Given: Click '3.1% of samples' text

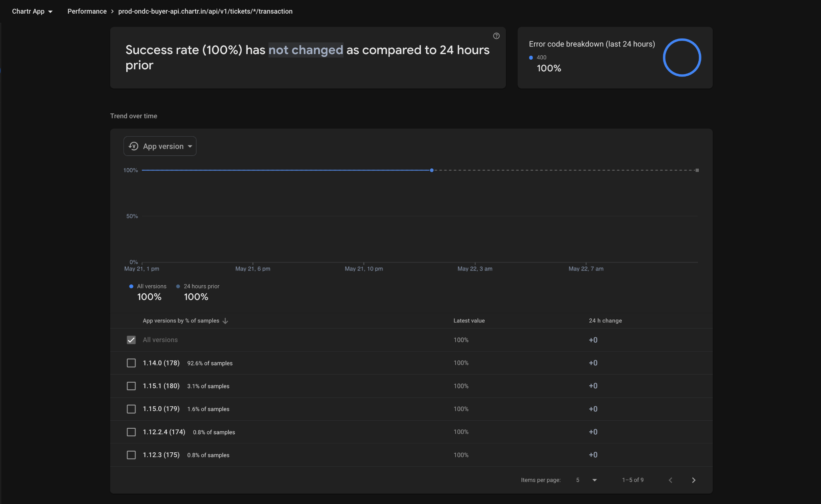Looking at the screenshot, I should coord(208,386).
